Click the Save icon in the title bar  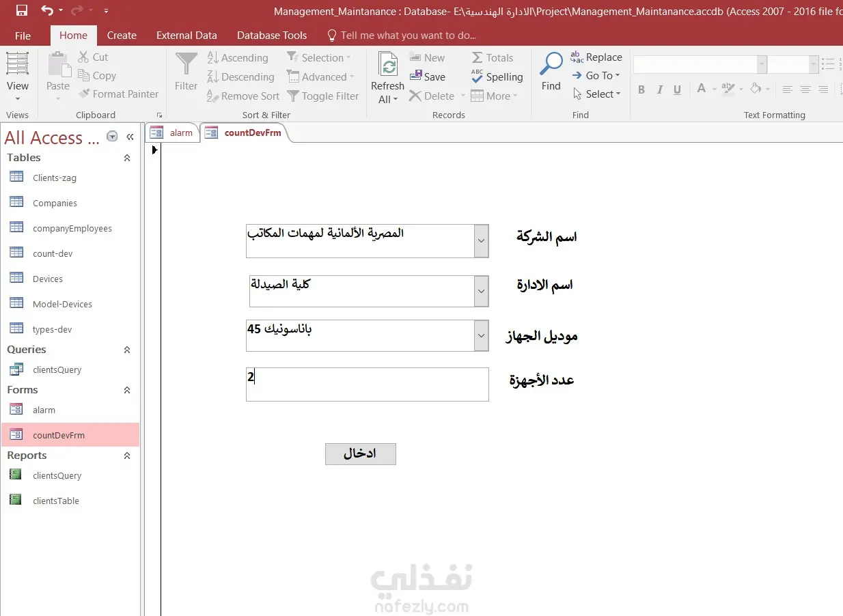click(x=21, y=10)
